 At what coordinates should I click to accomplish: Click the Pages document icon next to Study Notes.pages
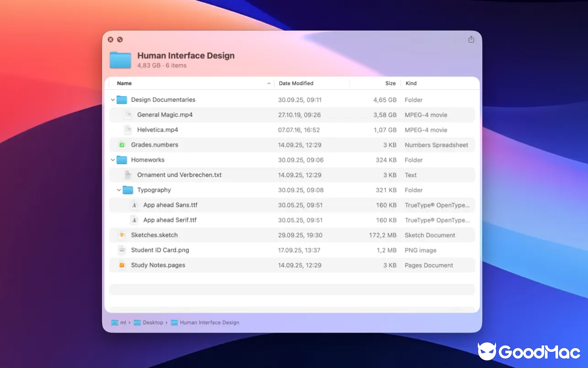pos(121,265)
